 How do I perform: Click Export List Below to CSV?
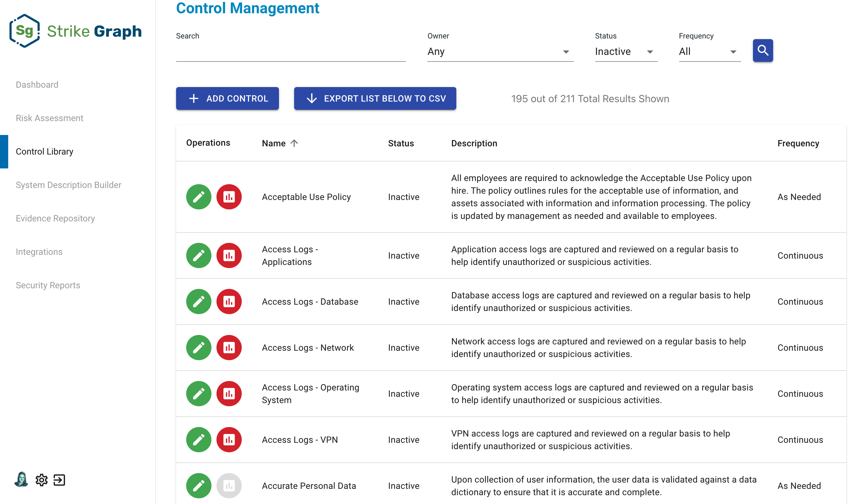(x=375, y=98)
